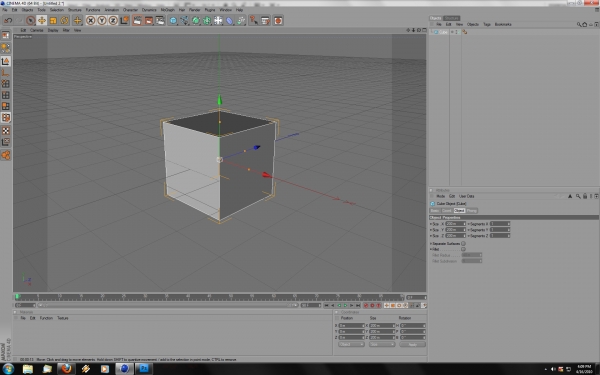The width and height of the screenshot is (600, 375).
Task: Select the Use Polygon tool
Action: click(5, 106)
